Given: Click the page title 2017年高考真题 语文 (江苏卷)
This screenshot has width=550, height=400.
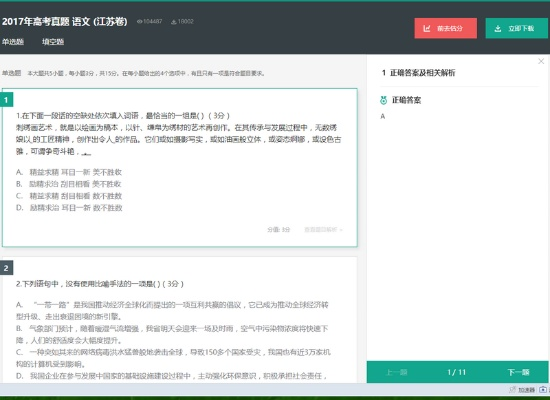Looking at the screenshot, I should 65,22.
